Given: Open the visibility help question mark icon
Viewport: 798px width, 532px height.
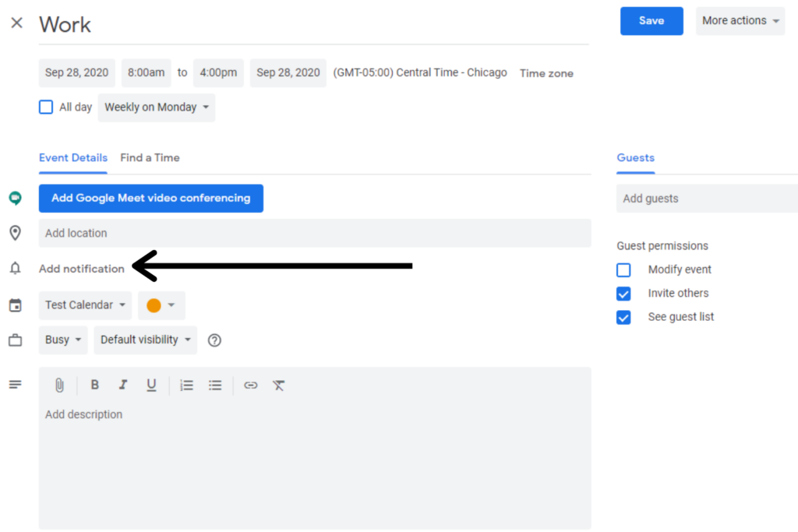Looking at the screenshot, I should pos(214,340).
